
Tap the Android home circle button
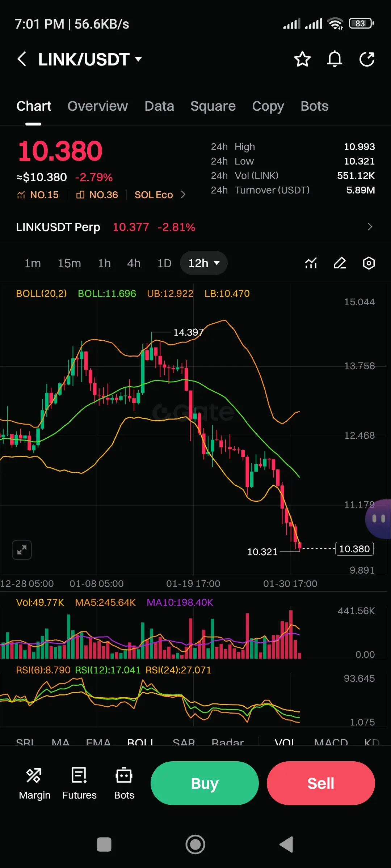[195, 845]
